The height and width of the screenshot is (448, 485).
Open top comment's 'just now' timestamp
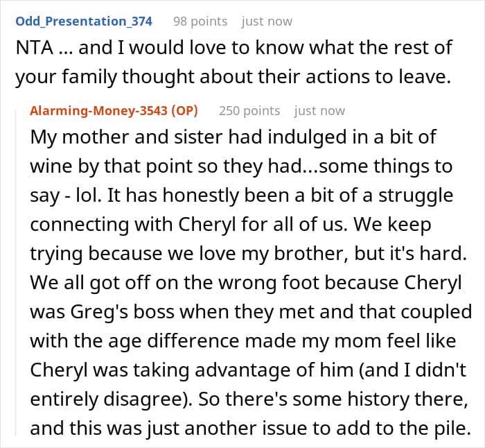pos(267,21)
